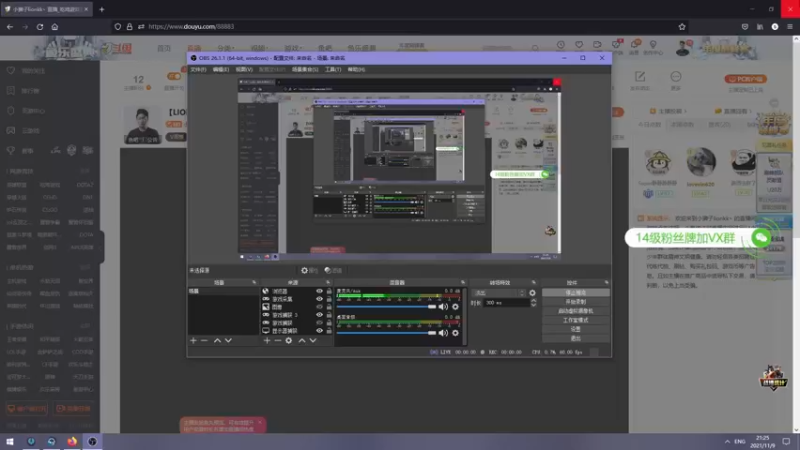This screenshot has height=450, width=800.
Task: Open source Filters button above docks
Action: [x=333, y=270]
